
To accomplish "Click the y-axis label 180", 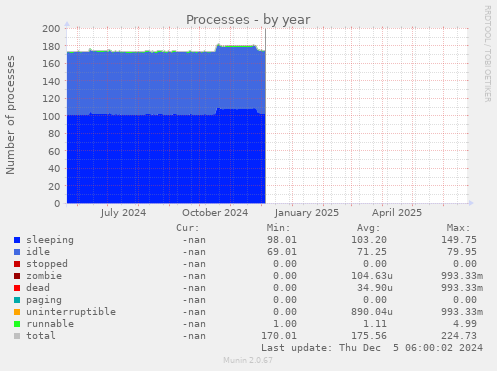I will 51,46.
